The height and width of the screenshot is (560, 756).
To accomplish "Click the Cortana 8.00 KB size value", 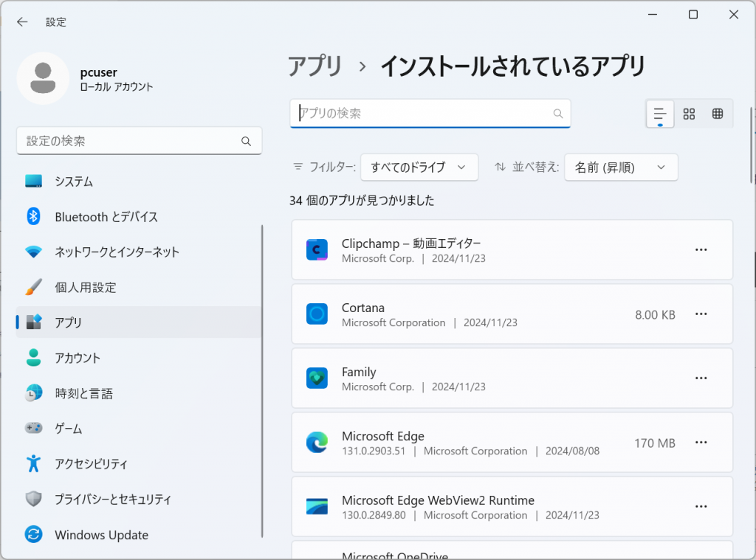I will pos(655,315).
